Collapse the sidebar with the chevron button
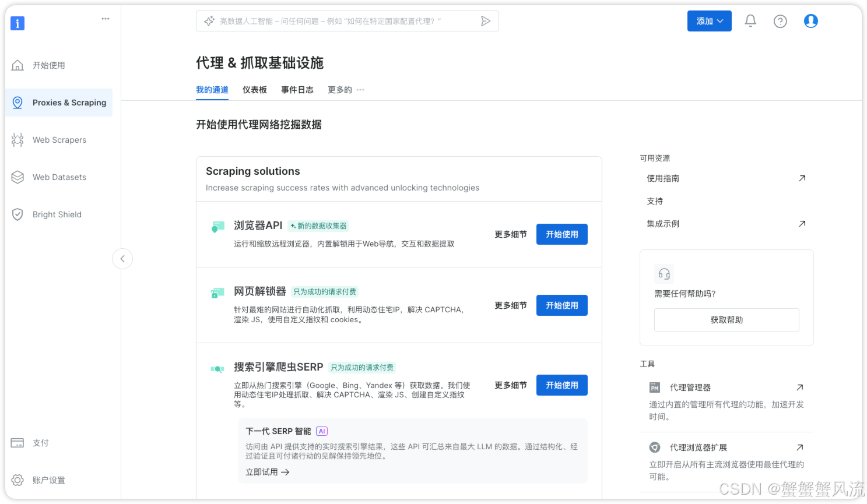867x504 pixels. [122, 259]
